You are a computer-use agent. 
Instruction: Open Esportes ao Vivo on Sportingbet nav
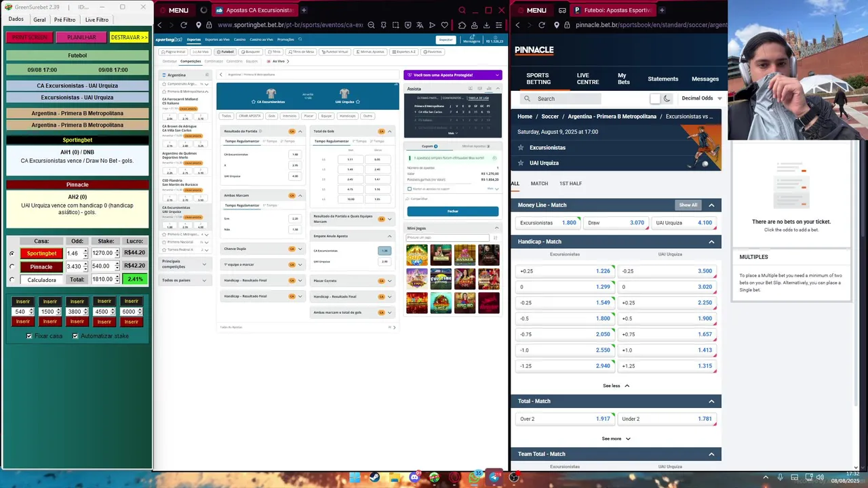(218, 39)
